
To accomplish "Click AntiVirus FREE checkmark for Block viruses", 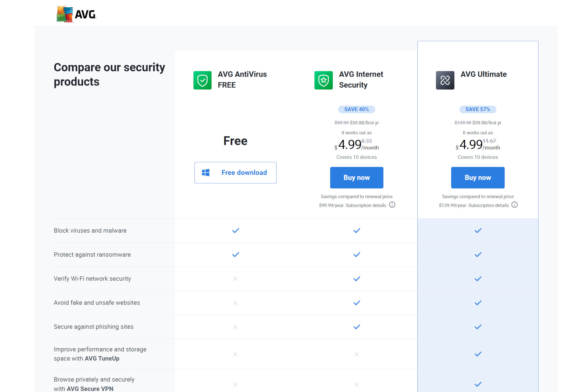I will coord(236,231).
